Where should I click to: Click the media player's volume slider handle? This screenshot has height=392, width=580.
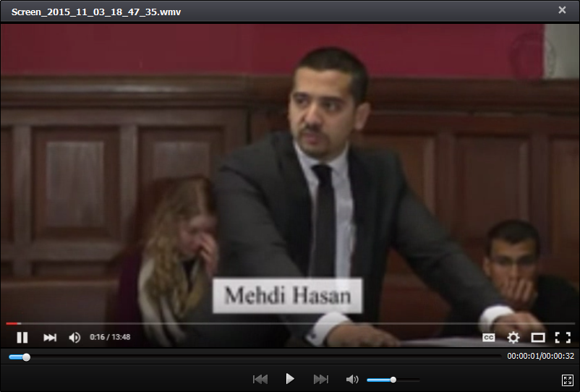pos(393,379)
